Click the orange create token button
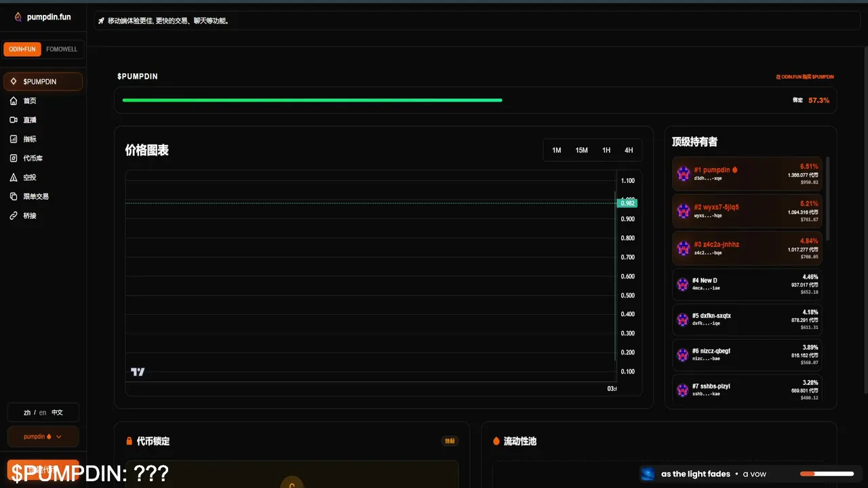Viewport: 868px width, 488px height. pyautogui.click(x=43, y=470)
